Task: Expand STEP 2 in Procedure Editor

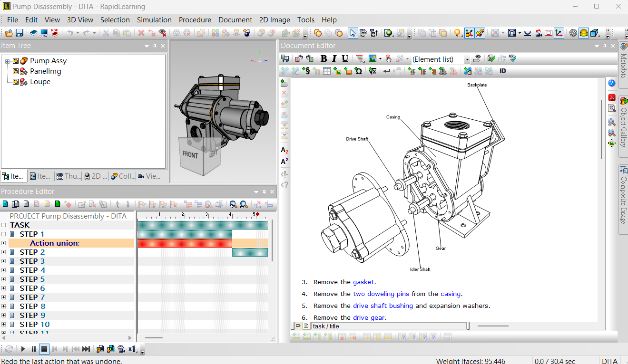Action: [x=3, y=252]
